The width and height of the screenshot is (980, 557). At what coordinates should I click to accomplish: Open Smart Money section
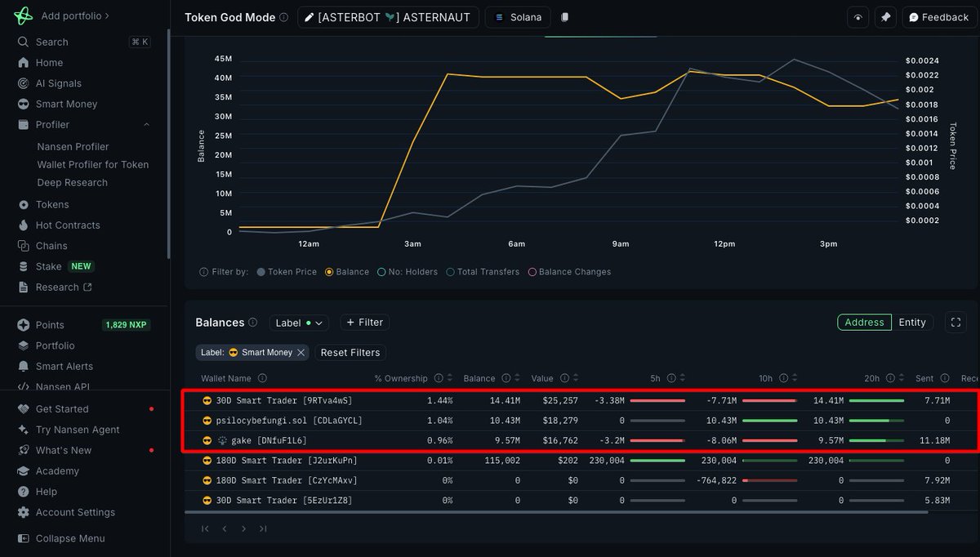(x=66, y=104)
